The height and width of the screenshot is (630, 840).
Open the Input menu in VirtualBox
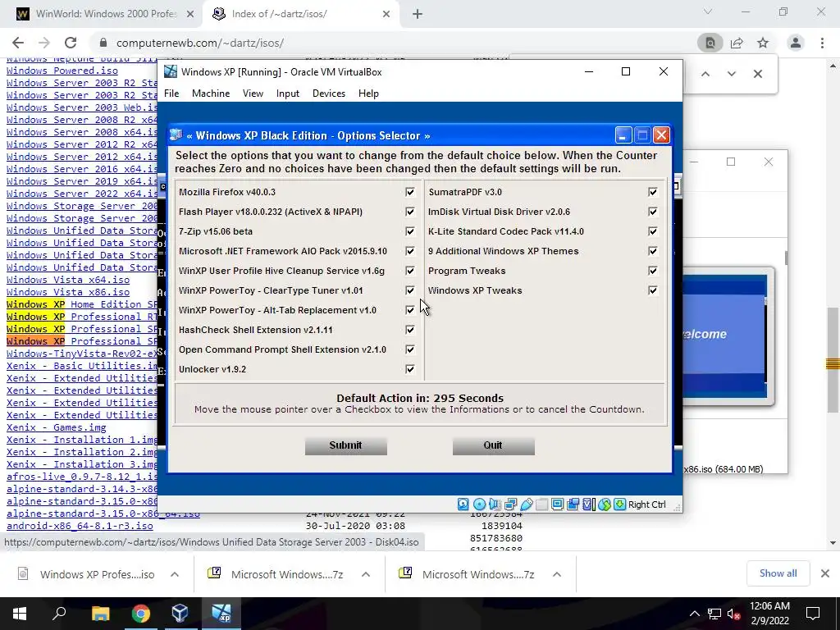click(288, 94)
